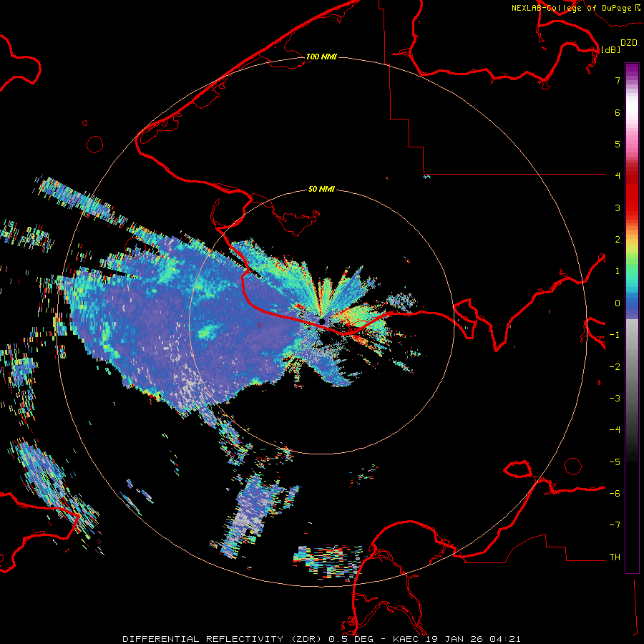Click the 4 value on the color scale

[x=618, y=176]
